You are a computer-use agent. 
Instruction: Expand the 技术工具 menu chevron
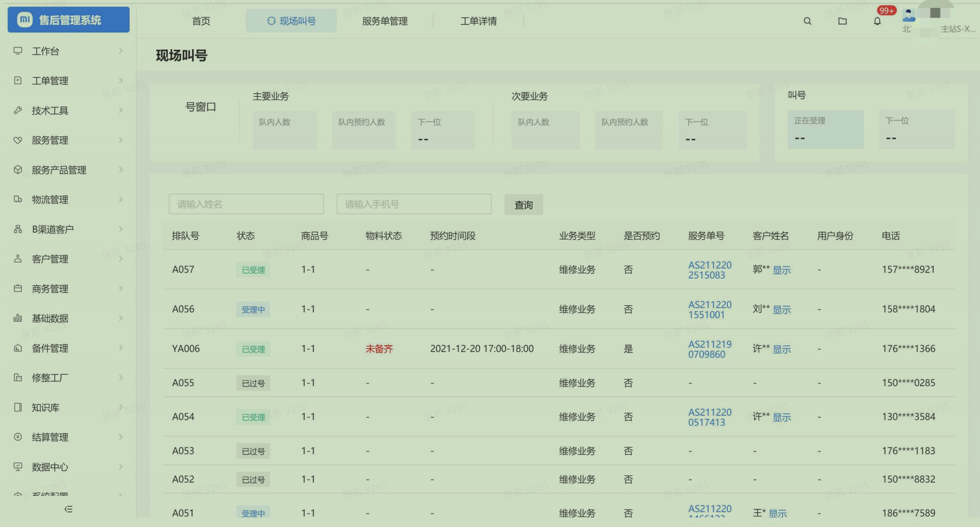[121, 110]
